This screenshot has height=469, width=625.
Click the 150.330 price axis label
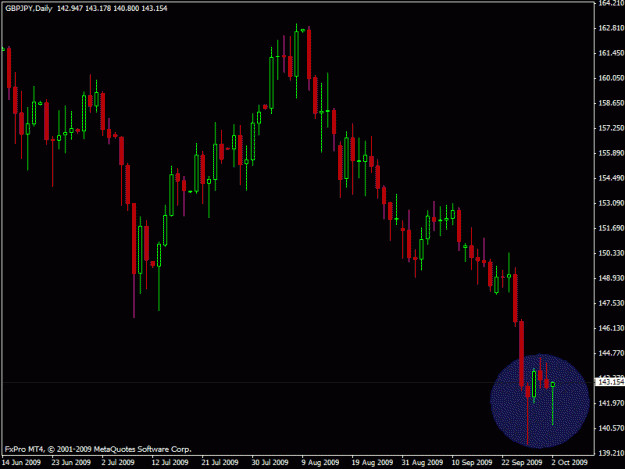pos(611,253)
